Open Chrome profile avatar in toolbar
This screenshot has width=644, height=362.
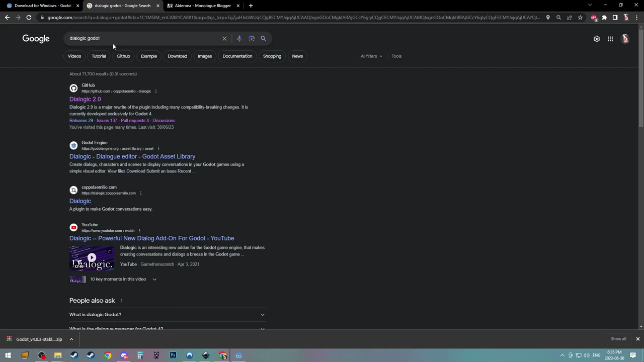(626, 18)
